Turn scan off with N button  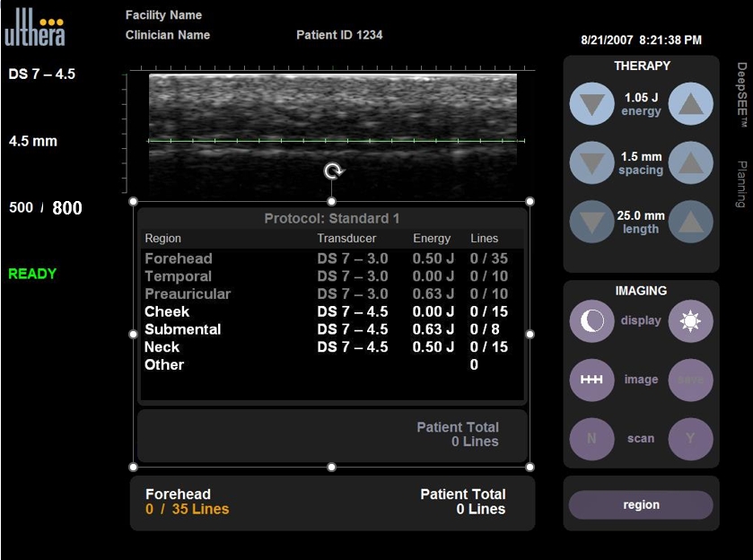[591, 439]
